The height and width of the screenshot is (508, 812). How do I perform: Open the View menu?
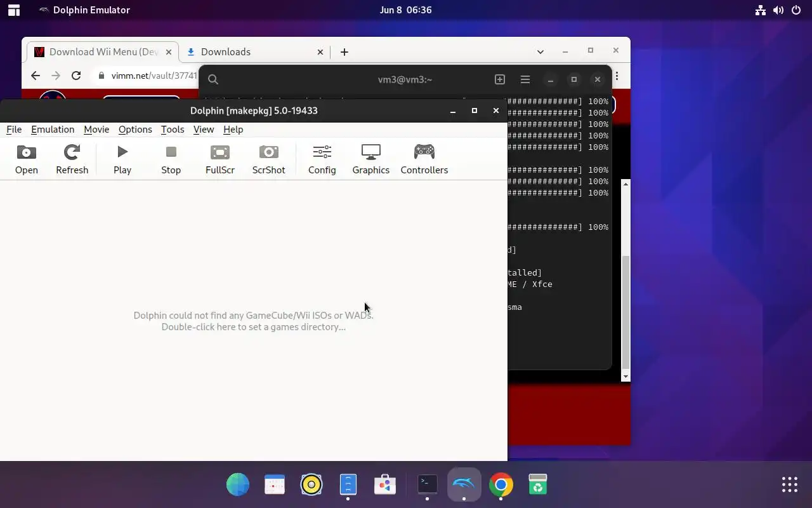pos(204,130)
